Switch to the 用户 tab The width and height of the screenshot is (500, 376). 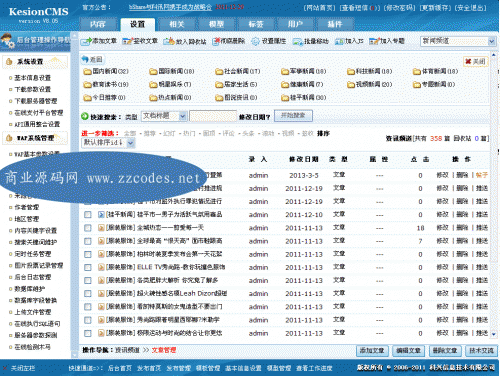(x=295, y=24)
